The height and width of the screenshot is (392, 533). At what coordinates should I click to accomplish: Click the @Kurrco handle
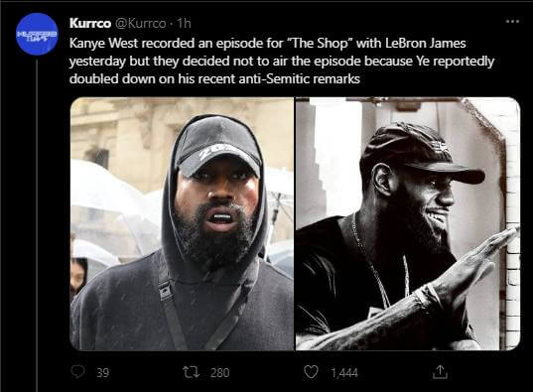click(141, 23)
